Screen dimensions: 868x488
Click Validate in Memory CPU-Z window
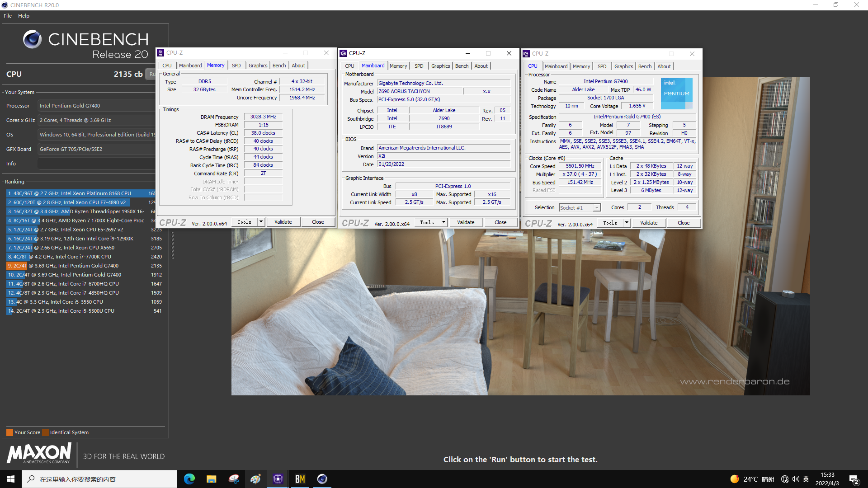click(x=283, y=222)
